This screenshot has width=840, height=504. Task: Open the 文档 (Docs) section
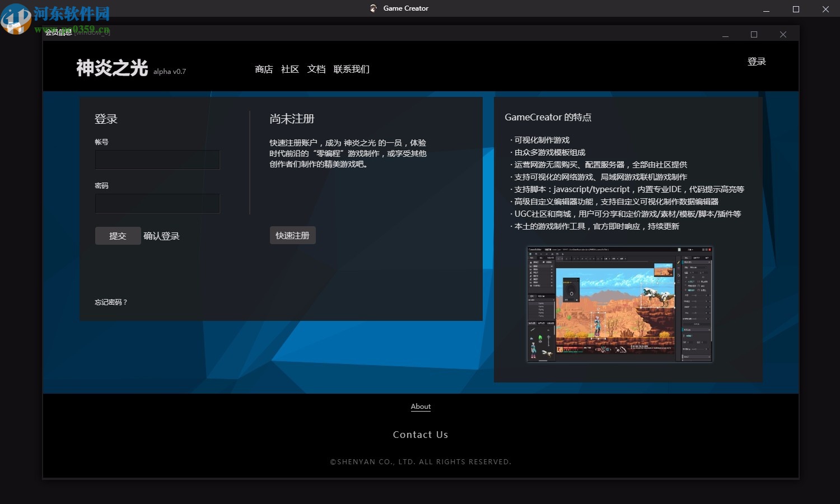click(x=316, y=69)
